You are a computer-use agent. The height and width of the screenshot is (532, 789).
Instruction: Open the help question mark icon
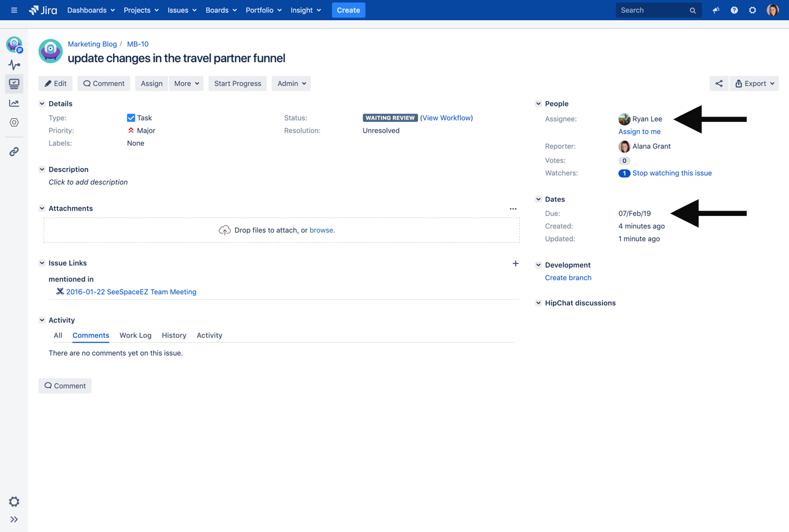pos(734,10)
